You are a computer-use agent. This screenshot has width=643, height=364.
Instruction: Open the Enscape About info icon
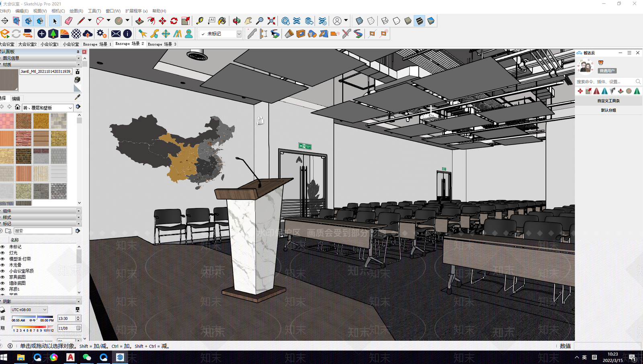coord(127,34)
